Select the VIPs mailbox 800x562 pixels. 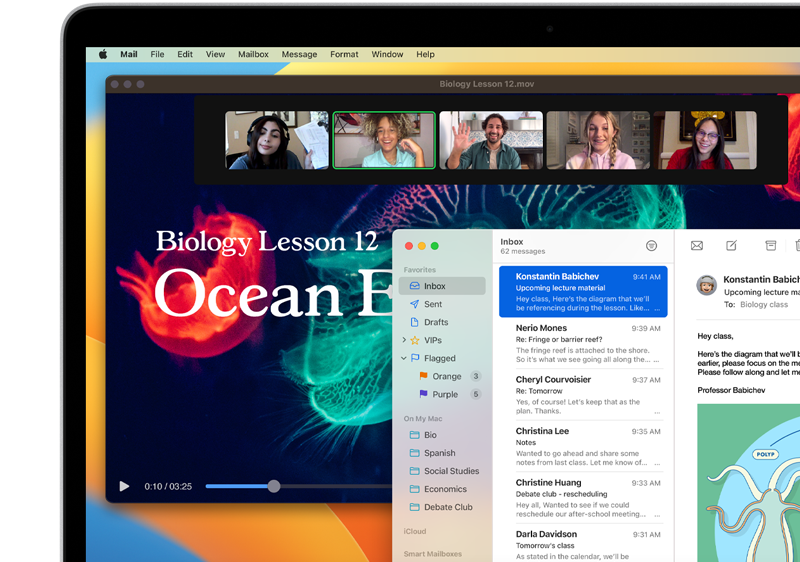point(442,340)
